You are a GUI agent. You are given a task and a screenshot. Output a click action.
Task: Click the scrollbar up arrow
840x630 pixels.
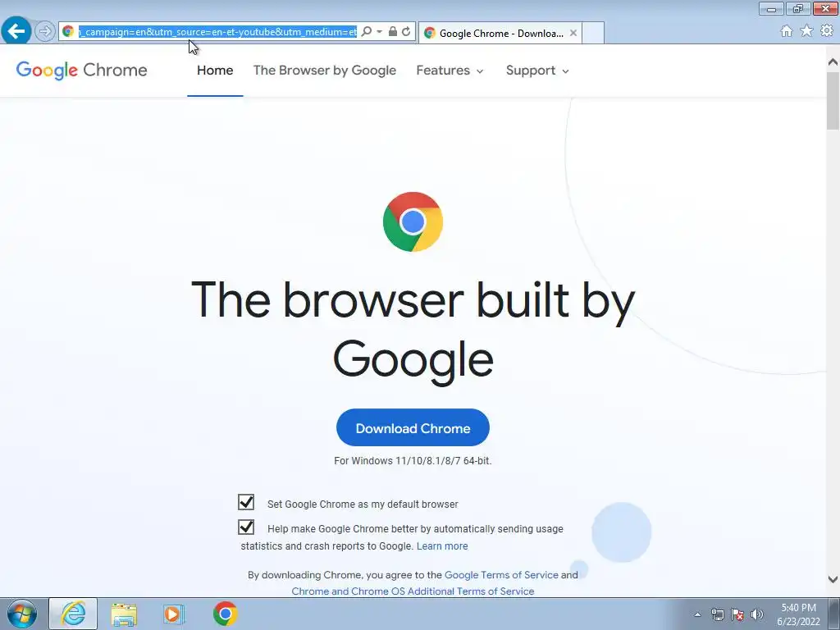(x=833, y=62)
